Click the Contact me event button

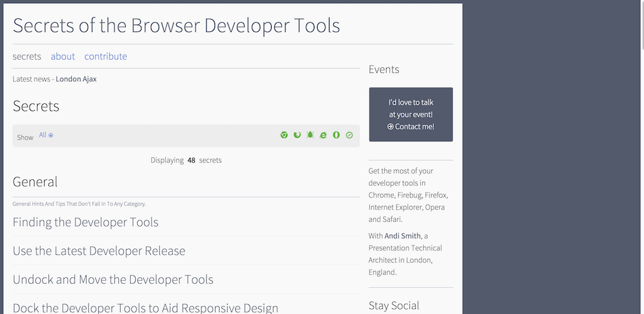tap(411, 126)
